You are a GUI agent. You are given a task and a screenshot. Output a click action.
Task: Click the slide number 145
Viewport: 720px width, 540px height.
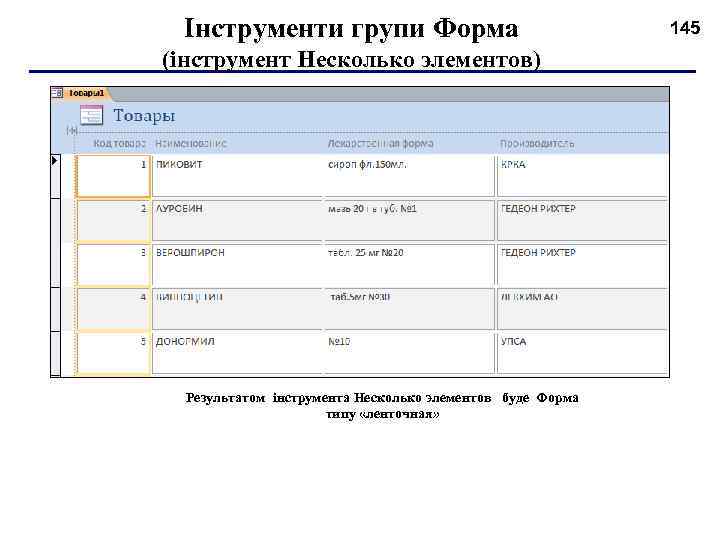coord(685,28)
